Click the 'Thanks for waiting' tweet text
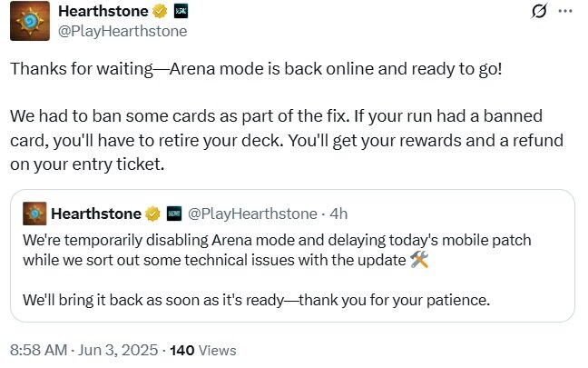This screenshot has width=588, height=368. (256, 69)
